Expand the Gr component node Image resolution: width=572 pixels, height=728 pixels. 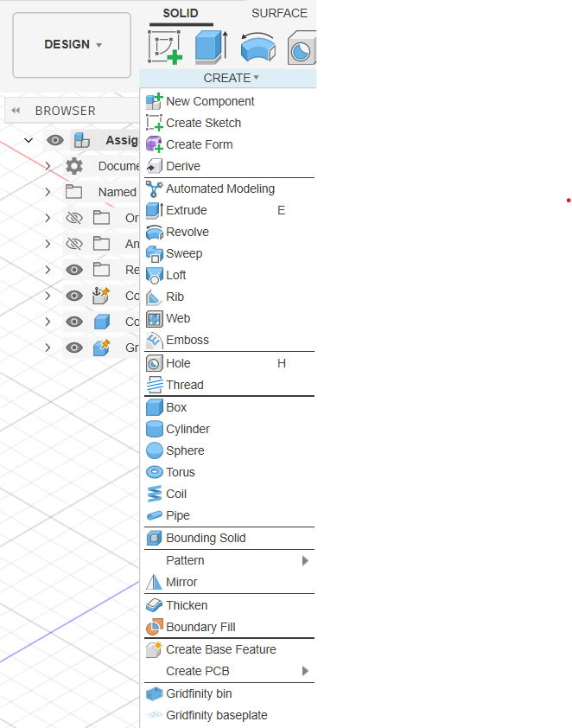[48, 348]
